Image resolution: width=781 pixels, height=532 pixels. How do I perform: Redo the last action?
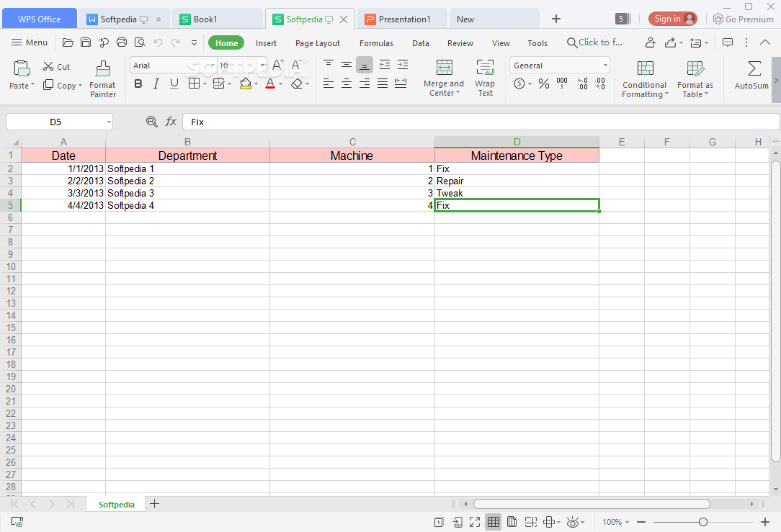[x=175, y=42]
